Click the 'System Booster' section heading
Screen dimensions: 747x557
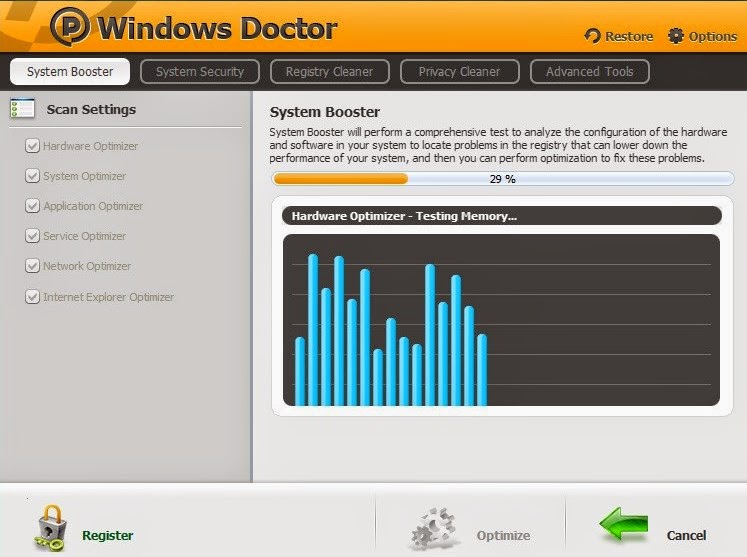tap(325, 112)
